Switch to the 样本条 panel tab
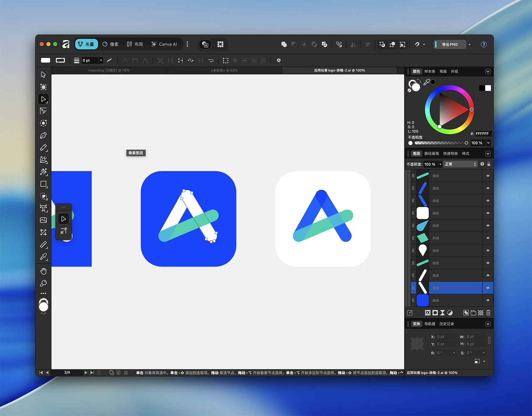 [430, 72]
